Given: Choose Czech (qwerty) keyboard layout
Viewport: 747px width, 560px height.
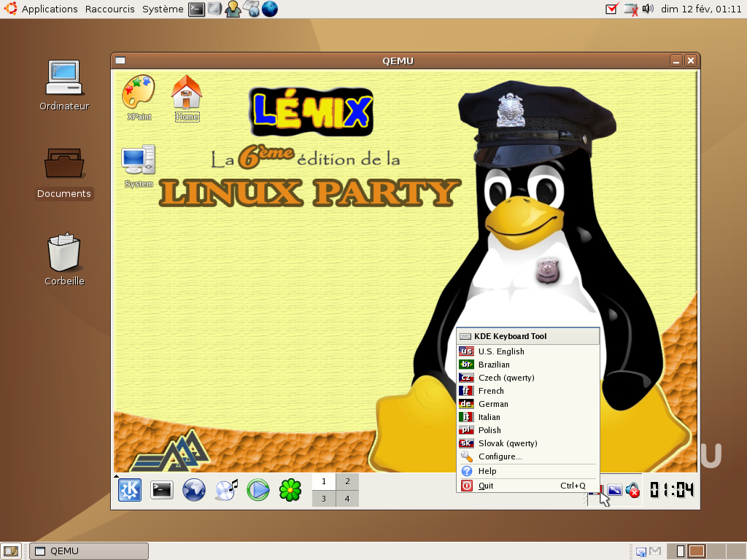Looking at the screenshot, I should click(527, 378).
